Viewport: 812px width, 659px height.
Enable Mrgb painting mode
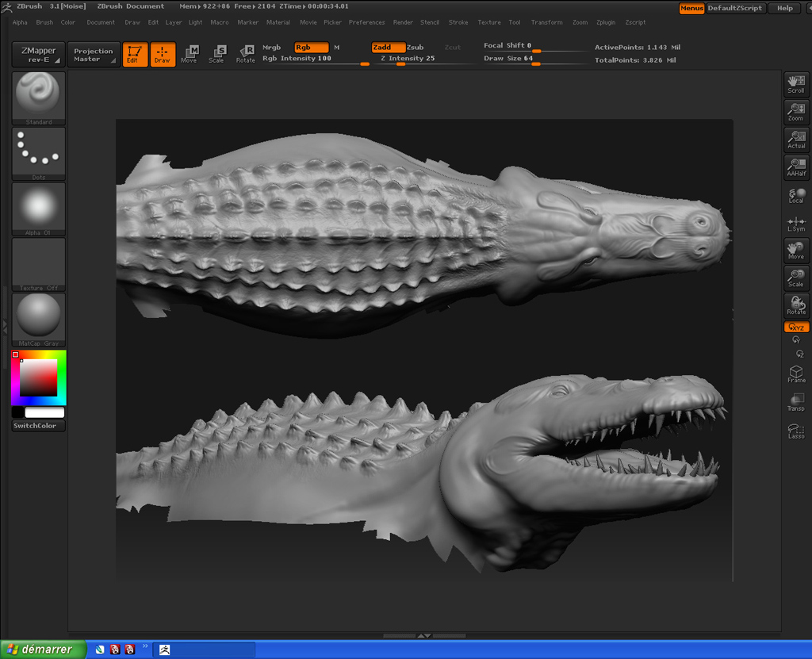[271, 47]
